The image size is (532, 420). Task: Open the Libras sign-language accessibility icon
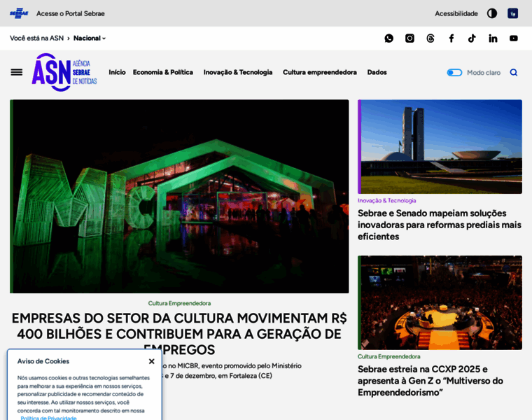pyautogui.click(x=512, y=13)
